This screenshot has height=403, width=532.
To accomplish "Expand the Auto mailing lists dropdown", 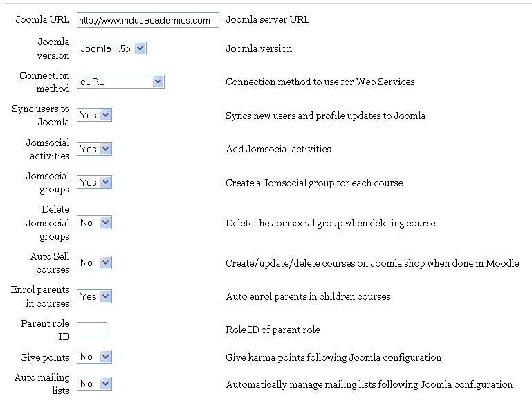I will click(94, 383).
